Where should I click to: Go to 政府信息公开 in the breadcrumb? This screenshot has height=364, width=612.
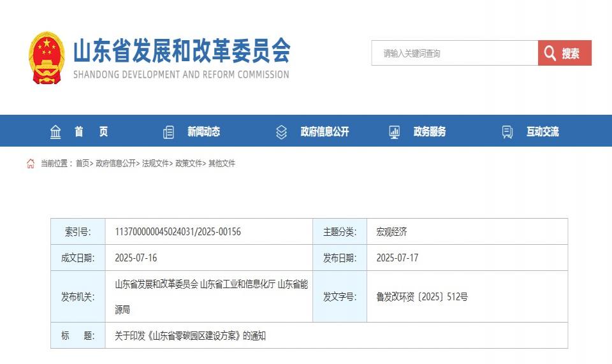pos(115,163)
